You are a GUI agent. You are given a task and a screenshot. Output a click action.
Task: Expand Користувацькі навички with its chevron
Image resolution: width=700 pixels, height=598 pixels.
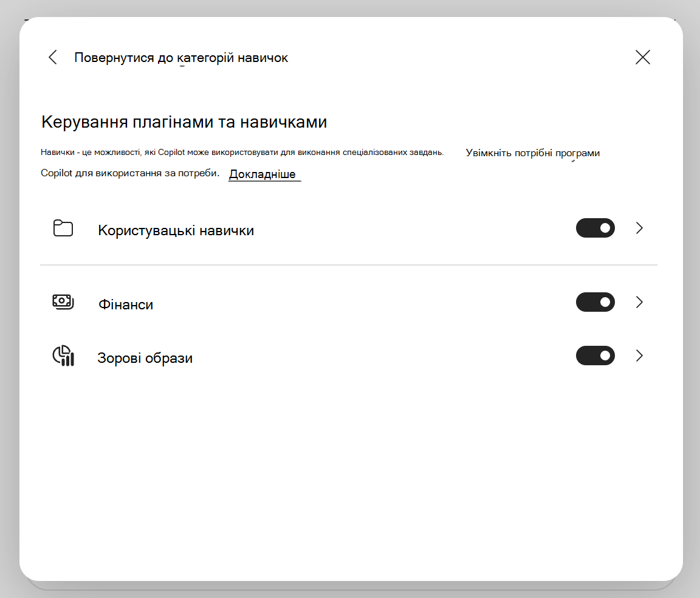point(639,229)
